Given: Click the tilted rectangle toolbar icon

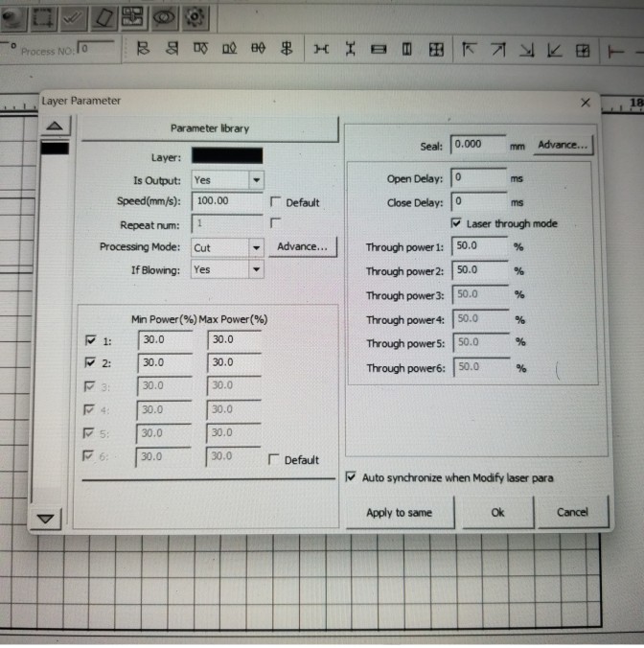Looking at the screenshot, I should tap(103, 17).
